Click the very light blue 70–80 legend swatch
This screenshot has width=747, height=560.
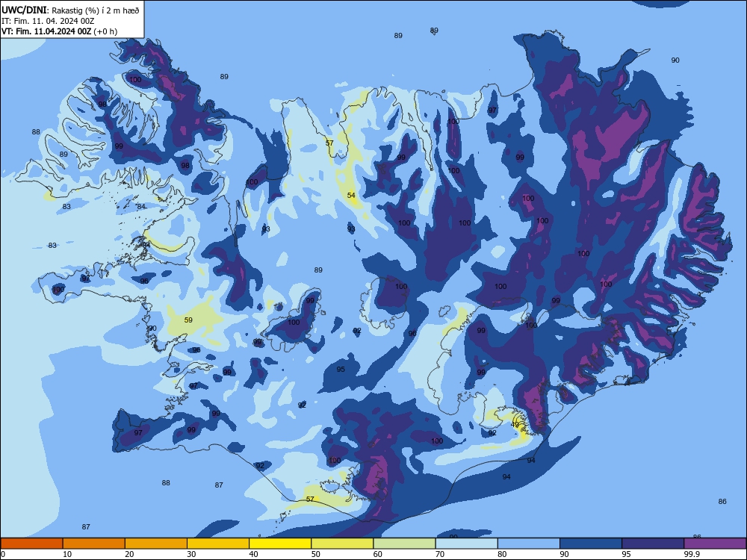click(x=466, y=544)
